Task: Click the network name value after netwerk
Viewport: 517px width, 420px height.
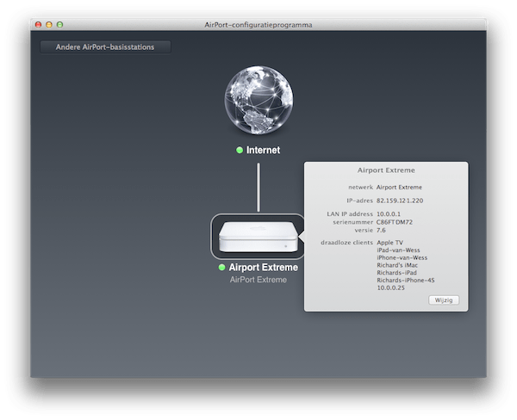Action: 399,187
